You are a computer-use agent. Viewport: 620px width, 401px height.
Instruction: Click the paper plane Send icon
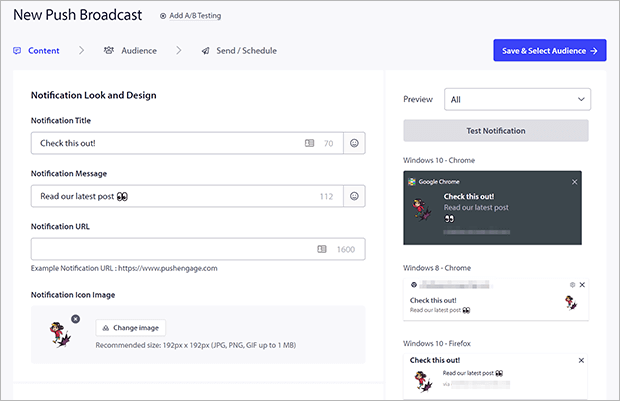coord(206,51)
